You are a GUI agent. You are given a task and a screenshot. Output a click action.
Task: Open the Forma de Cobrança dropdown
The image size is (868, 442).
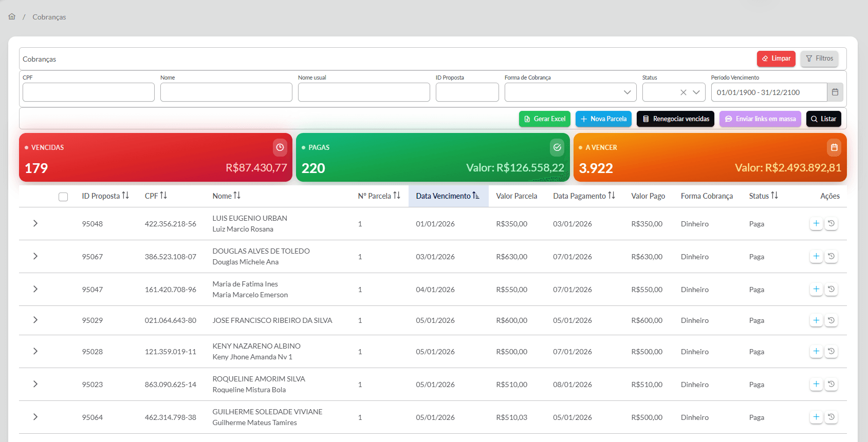pyautogui.click(x=570, y=92)
